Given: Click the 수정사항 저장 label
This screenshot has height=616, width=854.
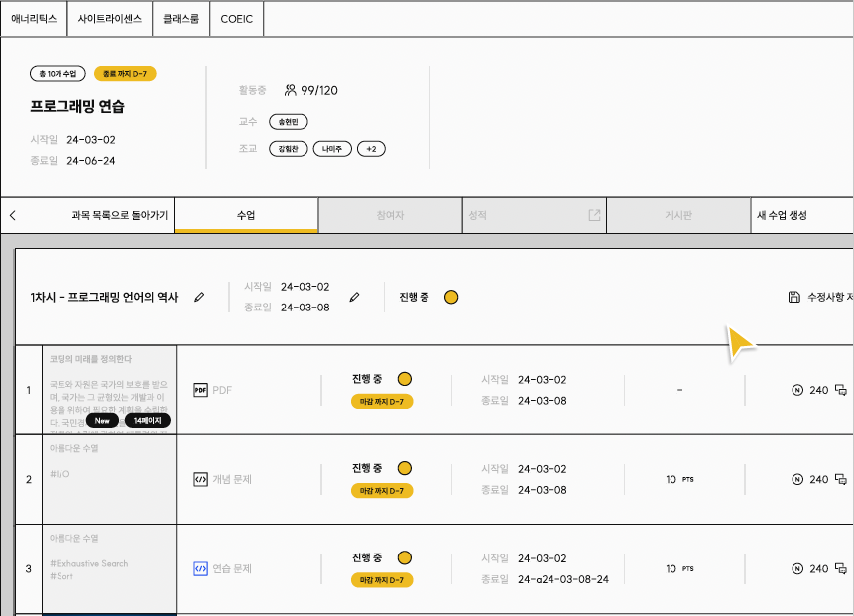Looking at the screenshot, I should tap(830, 297).
